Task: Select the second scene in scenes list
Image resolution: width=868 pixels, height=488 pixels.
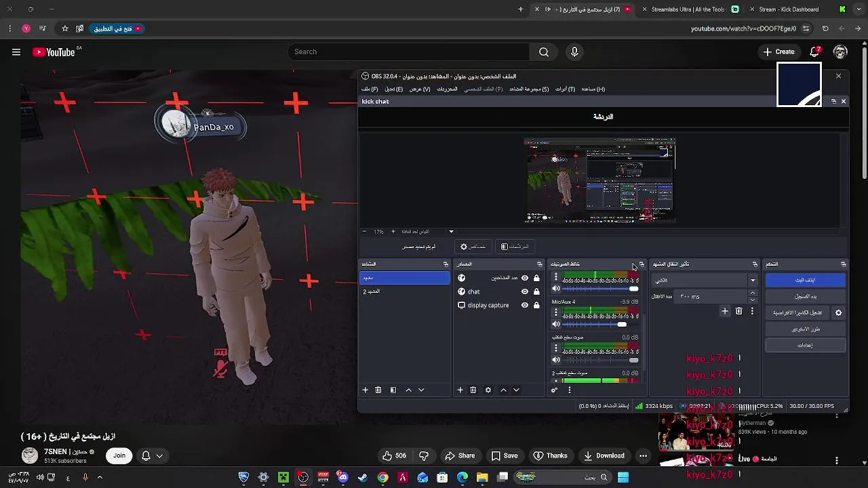Action: (404, 291)
